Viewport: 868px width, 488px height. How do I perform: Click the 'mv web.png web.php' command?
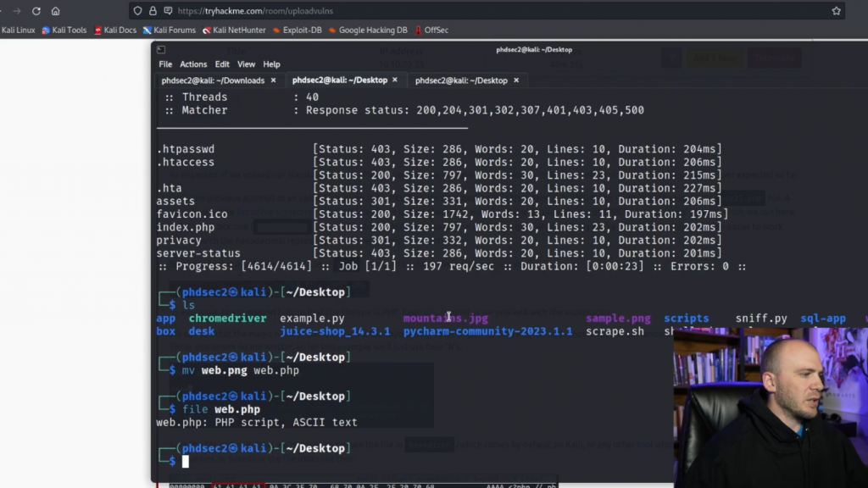[240, 371]
